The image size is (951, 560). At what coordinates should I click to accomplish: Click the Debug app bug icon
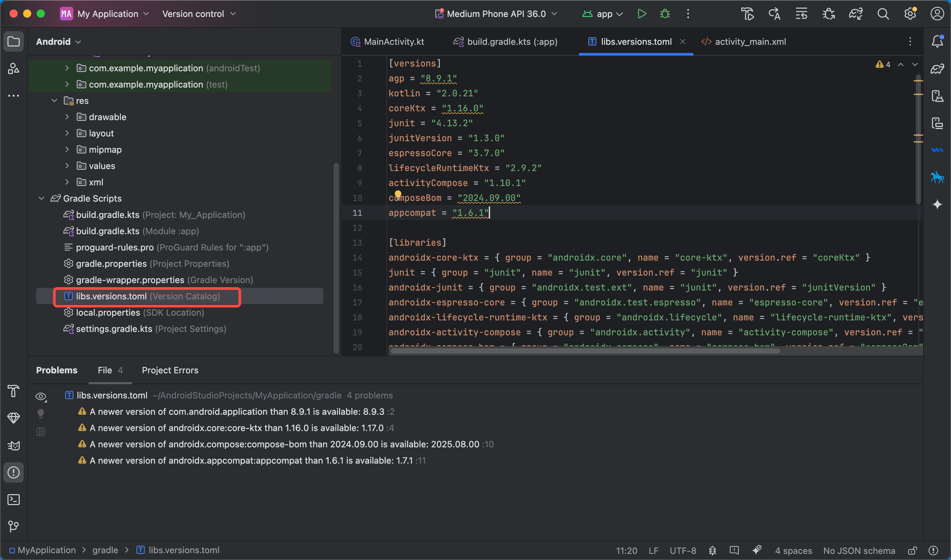coord(665,14)
